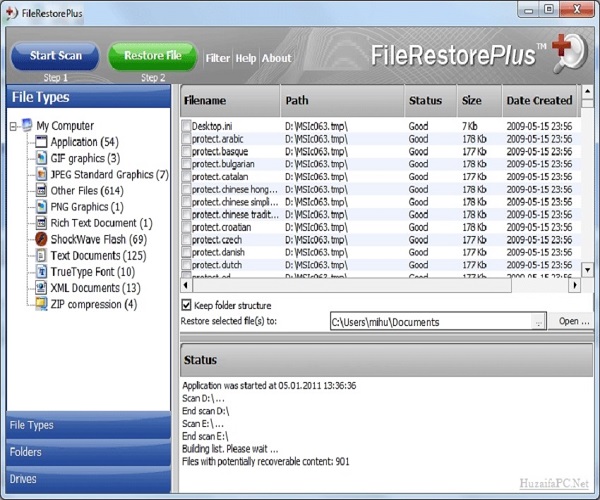
Task: Switch to the Drives tab
Action: coord(88,479)
